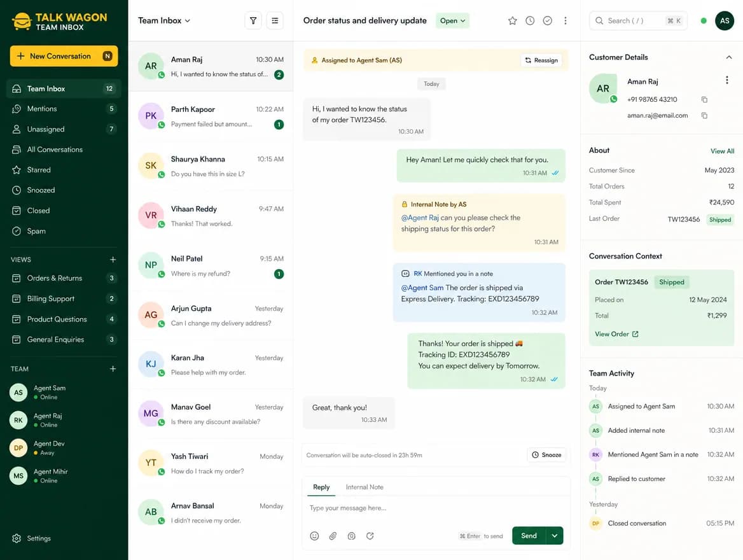This screenshot has height=560, width=743.
Task: Snooze the auto-close timer
Action: (x=546, y=455)
